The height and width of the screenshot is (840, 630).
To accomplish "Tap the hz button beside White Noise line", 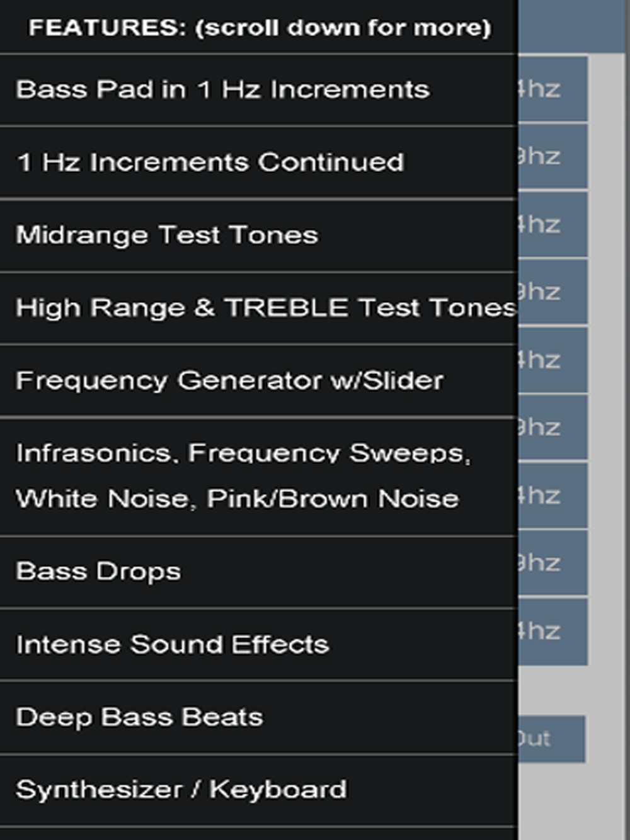I will [553, 496].
